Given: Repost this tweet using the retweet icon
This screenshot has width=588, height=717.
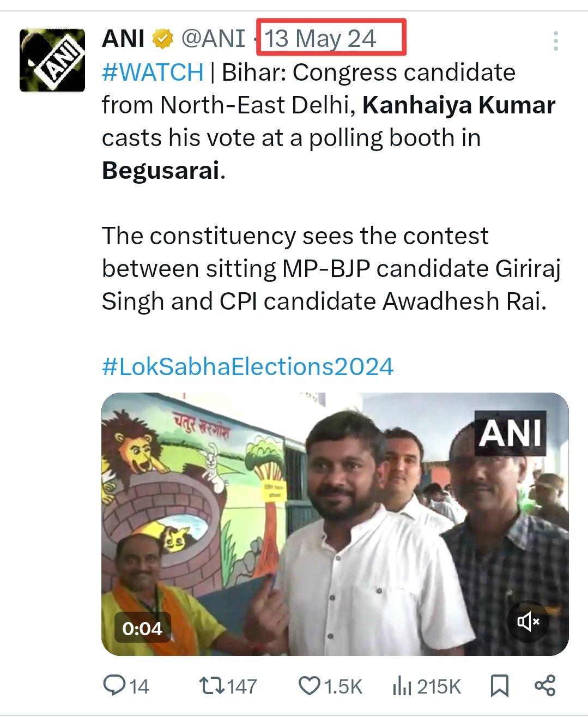Looking at the screenshot, I should tap(209, 685).
